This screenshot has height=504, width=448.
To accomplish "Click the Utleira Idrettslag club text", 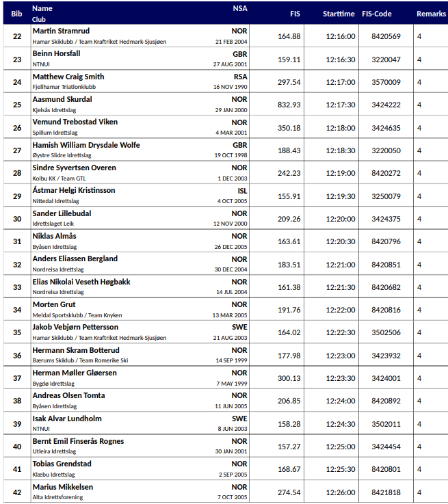I will point(54,451).
